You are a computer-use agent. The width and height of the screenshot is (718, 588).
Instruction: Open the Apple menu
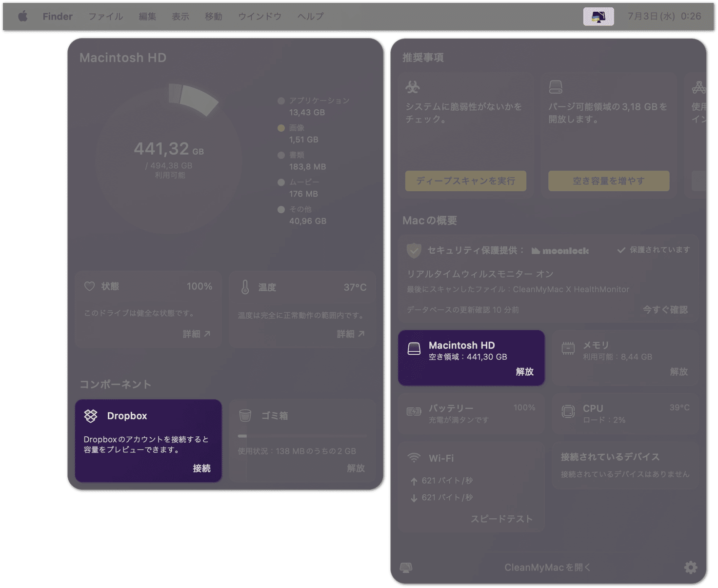(23, 16)
